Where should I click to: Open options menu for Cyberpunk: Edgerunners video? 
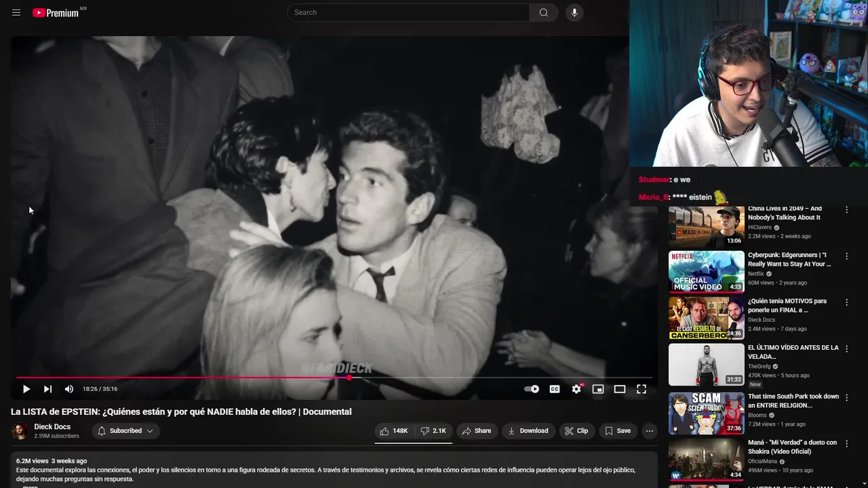tap(846, 256)
